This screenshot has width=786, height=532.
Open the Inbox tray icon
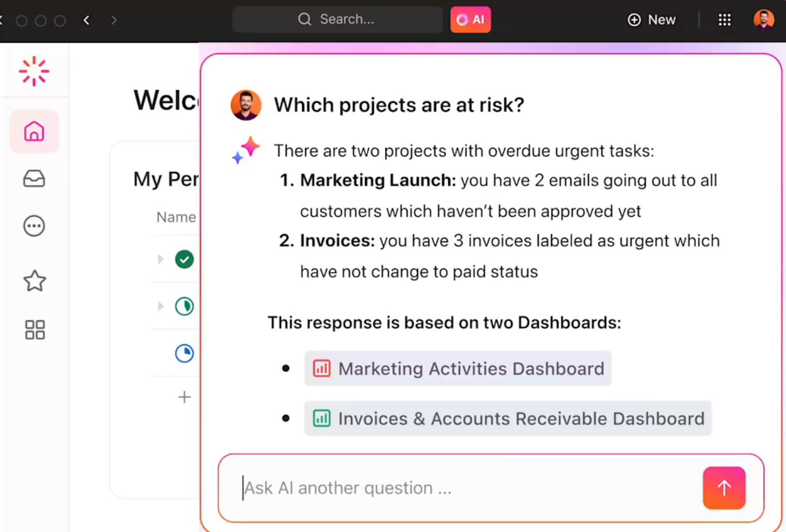point(34,179)
